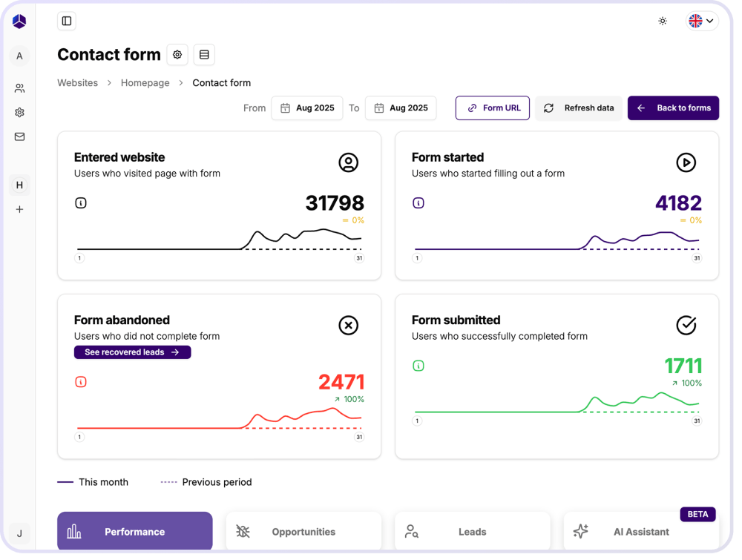This screenshot has height=560, width=742.
Task: Click the info icon in Entered website card
Action: tap(81, 202)
